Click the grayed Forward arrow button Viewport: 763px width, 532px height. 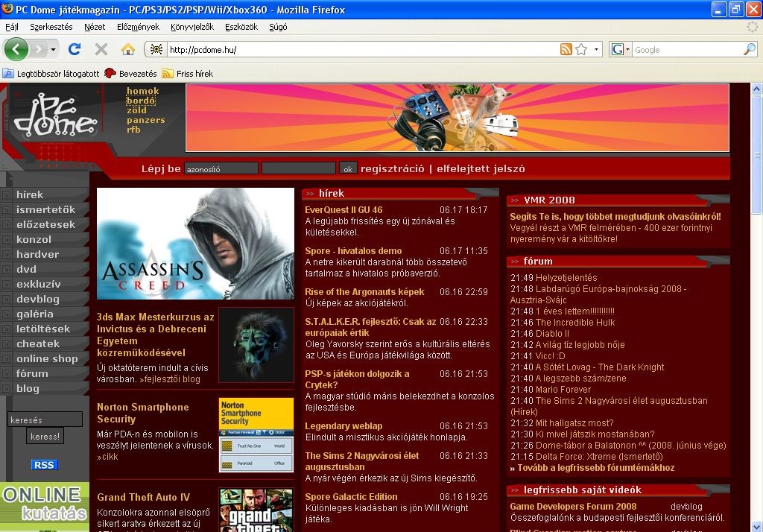tap(38, 49)
